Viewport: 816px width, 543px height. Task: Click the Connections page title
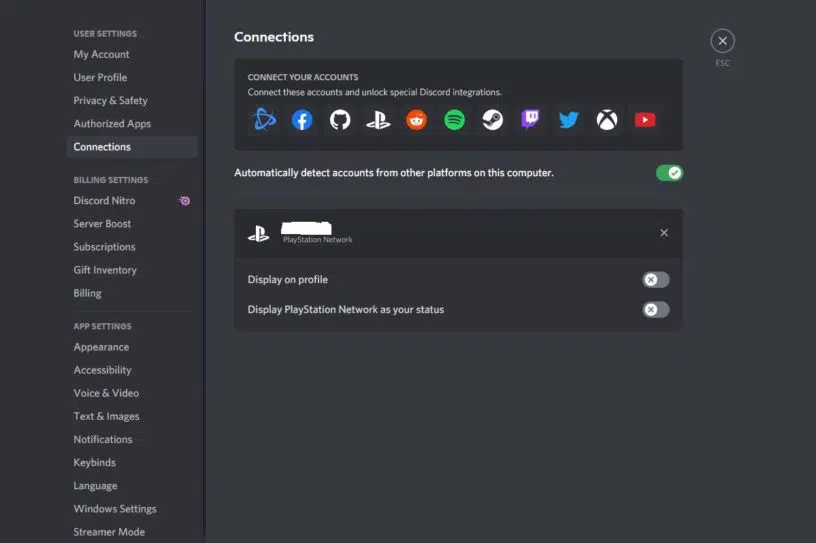274,37
